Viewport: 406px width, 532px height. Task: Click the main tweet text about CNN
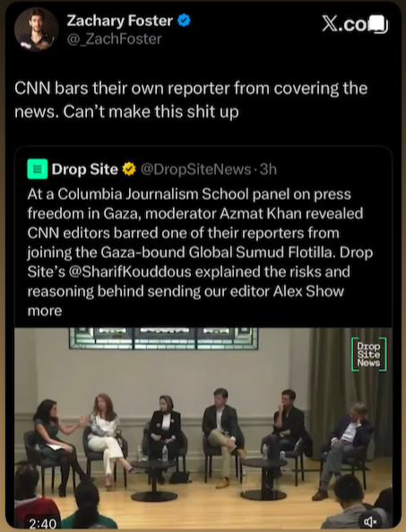[x=191, y=99]
